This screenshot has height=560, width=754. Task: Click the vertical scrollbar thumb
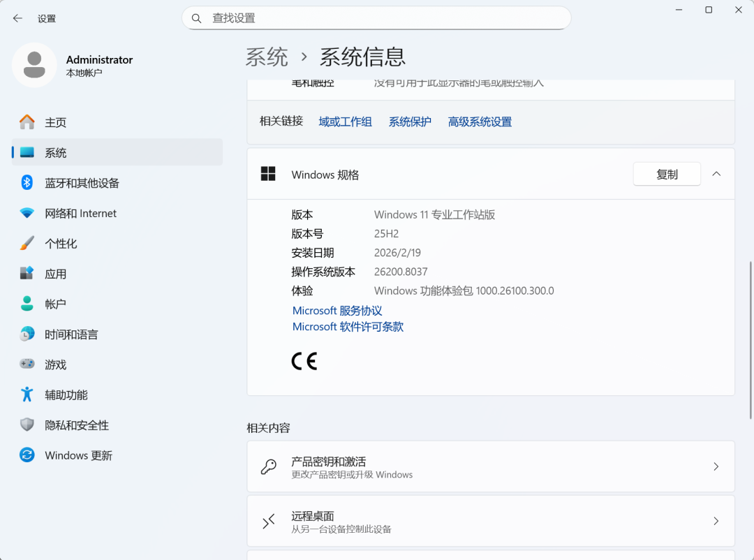click(751, 339)
